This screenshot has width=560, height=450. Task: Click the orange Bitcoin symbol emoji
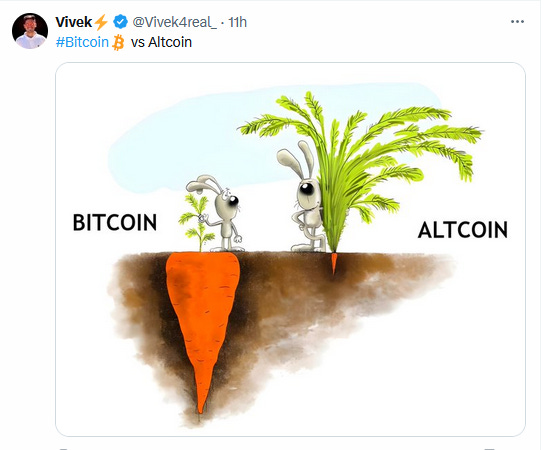tap(118, 42)
